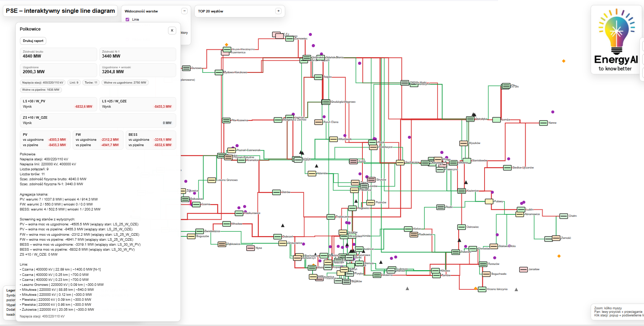Screen dimensions: 644x326
Task: Click the Grudziądz Węgrowo station symbol
Action: (x=326, y=102)
